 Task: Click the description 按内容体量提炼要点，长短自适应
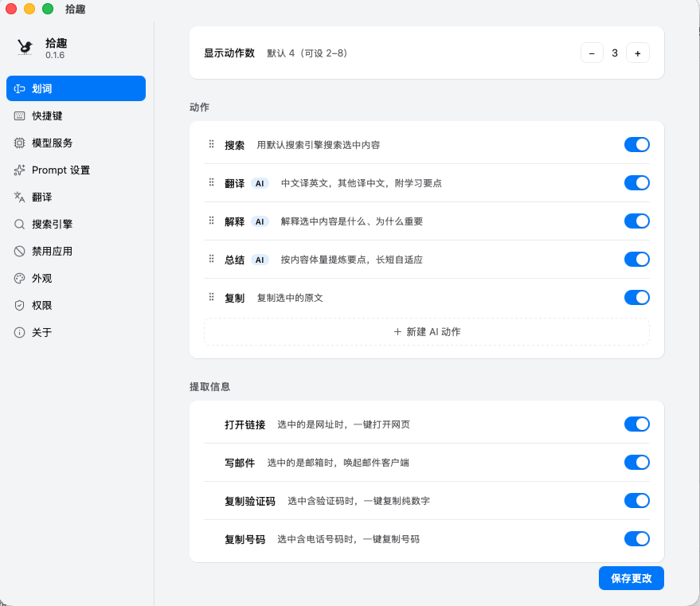pos(352,260)
